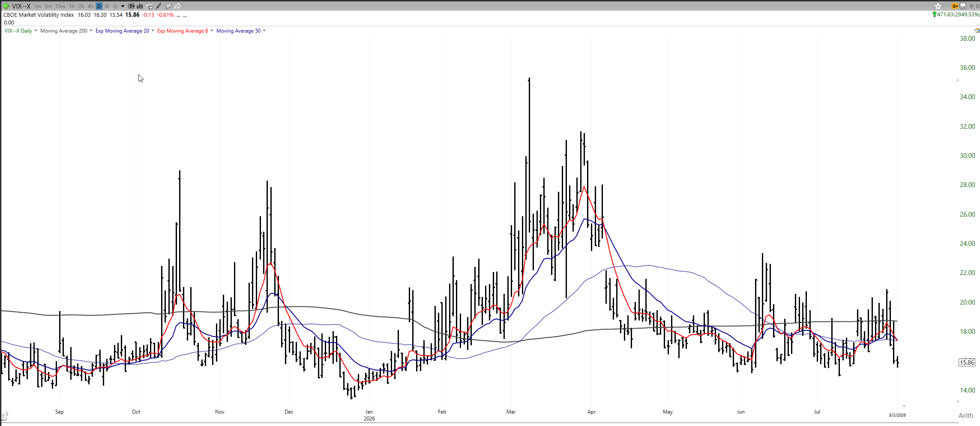Click the upper gray price-scale arrow

click(957, 80)
